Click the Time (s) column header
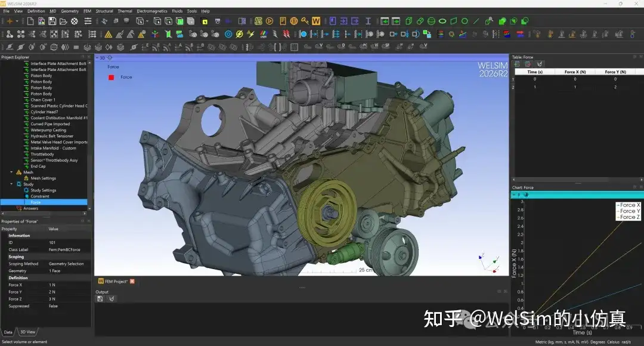 [x=535, y=72]
